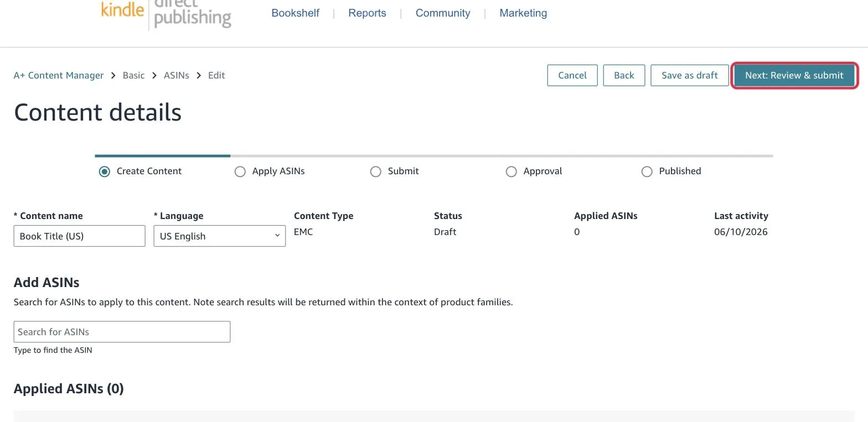Click the Draft status value

[x=445, y=232]
